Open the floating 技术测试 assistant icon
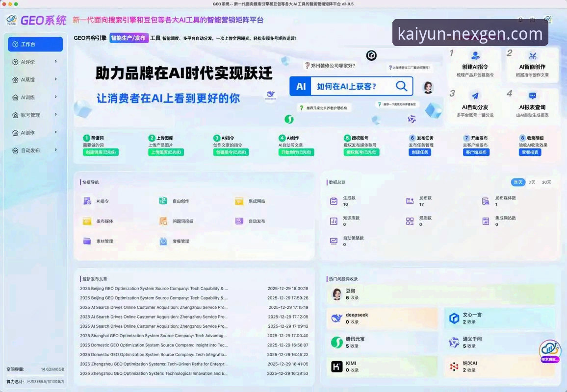This screenshot has width=567, height=392. click(x=549, y=350)
